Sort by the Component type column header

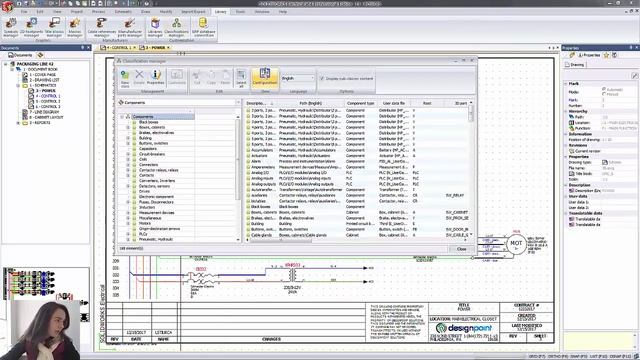click(x=360, y=103)
